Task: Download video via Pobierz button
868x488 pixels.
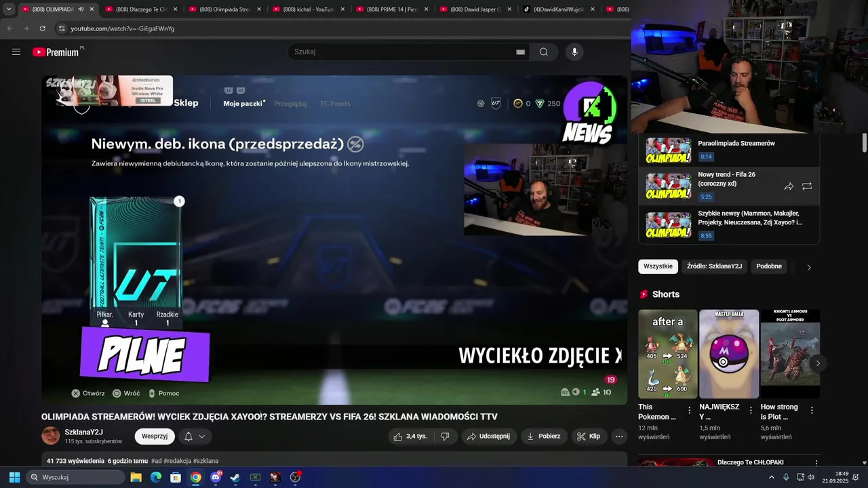Action: coord(544,436)
